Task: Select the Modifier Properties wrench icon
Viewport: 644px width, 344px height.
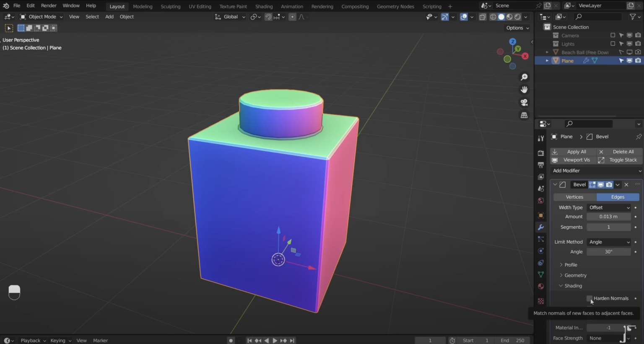Action: 540,227
